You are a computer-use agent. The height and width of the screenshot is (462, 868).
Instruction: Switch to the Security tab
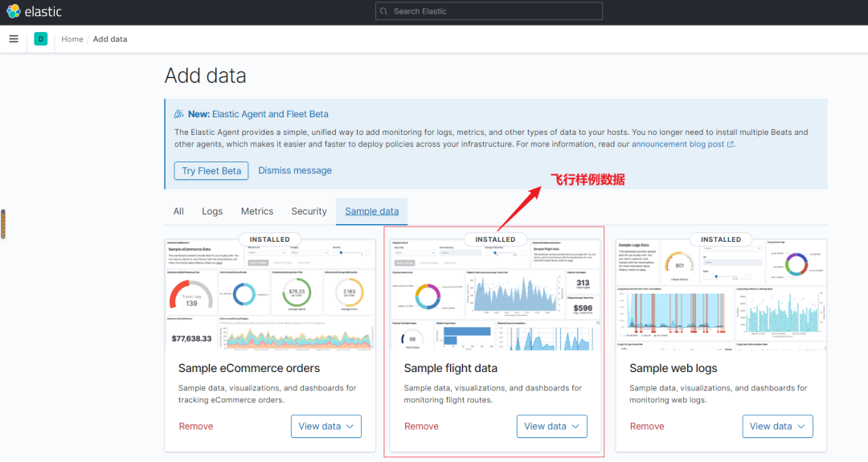coord(309,211)
